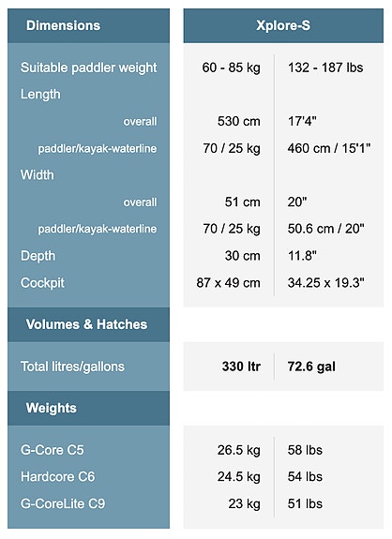Viewport: 392px width, 539px height.
Task: Select the Hardcore C6 24.5 kg weight
Action: [238, 477]
